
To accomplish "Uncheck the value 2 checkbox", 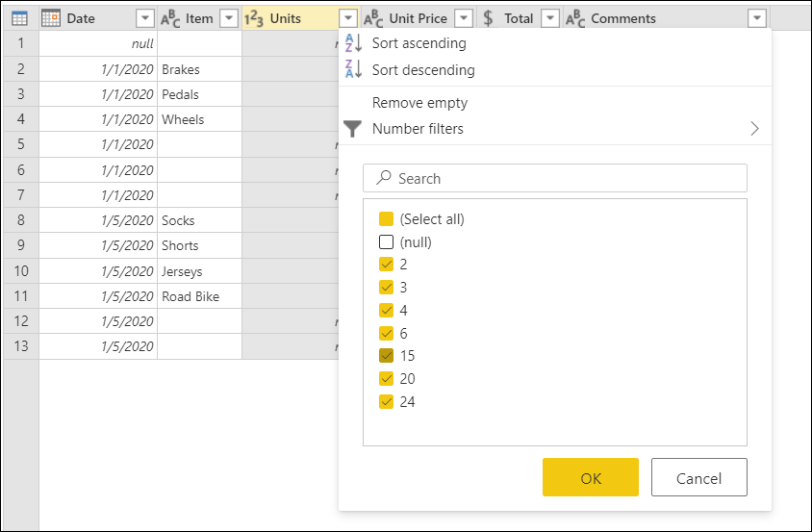I will point(387,265).
